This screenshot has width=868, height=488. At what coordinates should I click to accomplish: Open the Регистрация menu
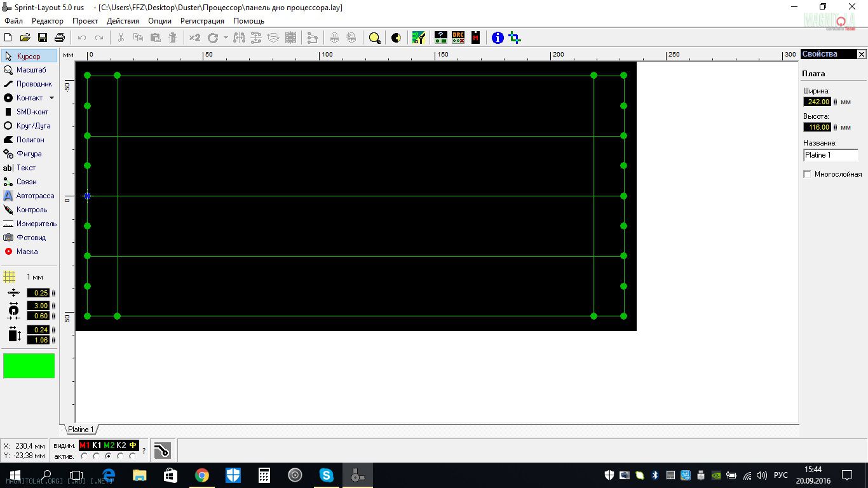202,21
